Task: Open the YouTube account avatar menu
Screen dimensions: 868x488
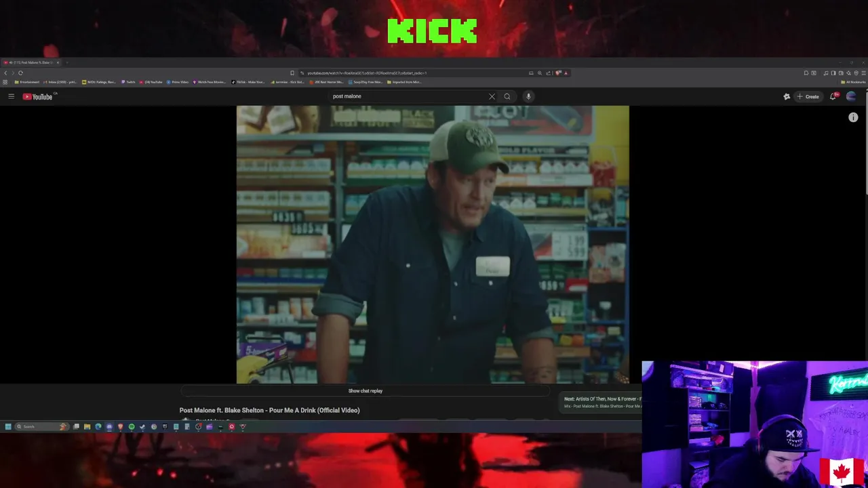Action: [x=851, y=96]
